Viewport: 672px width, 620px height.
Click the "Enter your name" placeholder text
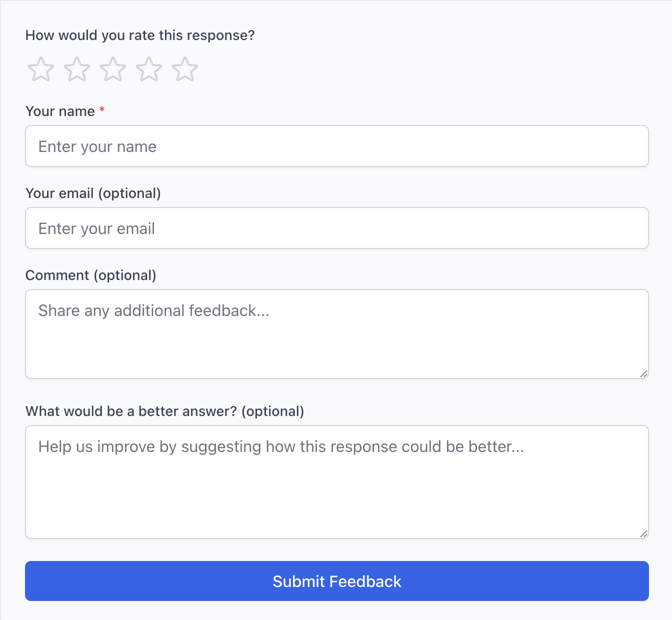(x=97, y=146)
